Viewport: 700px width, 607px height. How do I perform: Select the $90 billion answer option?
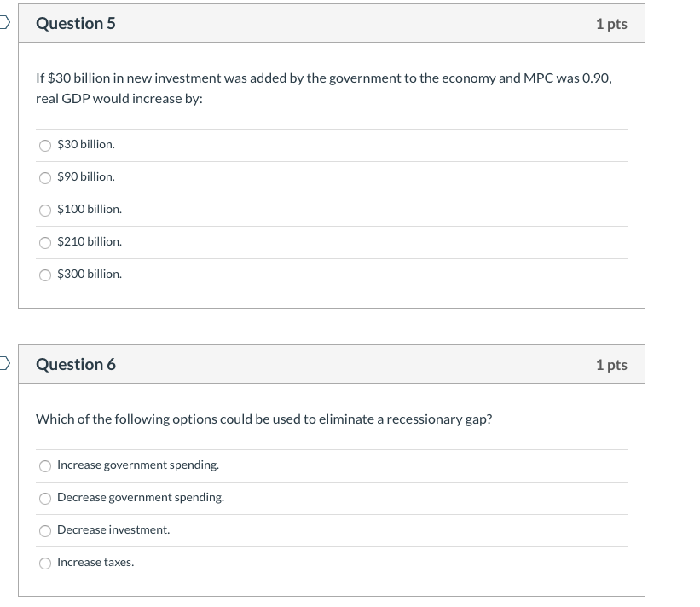(x=45, y=177)
